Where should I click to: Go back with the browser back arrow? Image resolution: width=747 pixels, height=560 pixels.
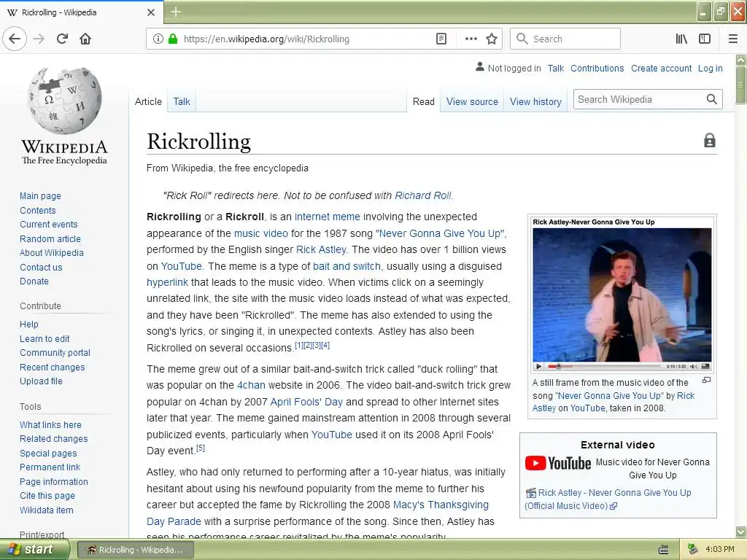point(15,39)
